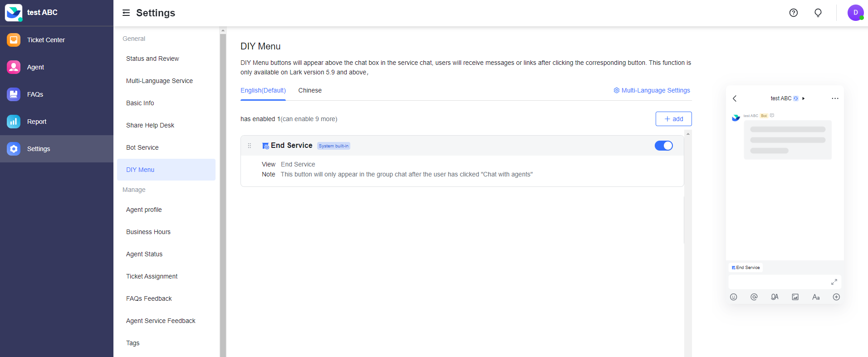Select DIY Menu in settings list
The image size is (868, 357).
click(166, 170)
